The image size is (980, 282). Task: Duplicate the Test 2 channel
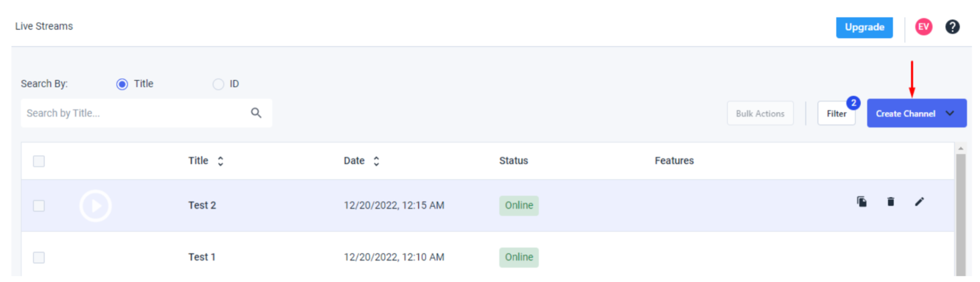tap(862, 202)
